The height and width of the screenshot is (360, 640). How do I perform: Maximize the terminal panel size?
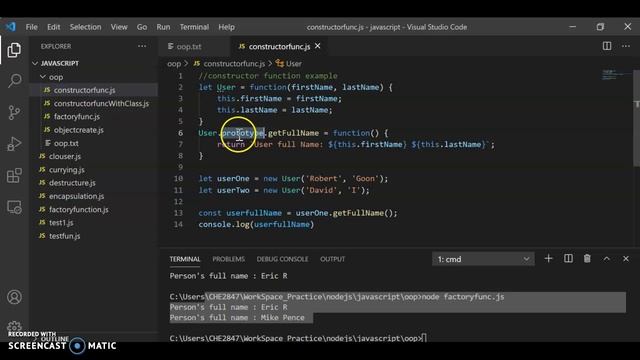[607, 259]
